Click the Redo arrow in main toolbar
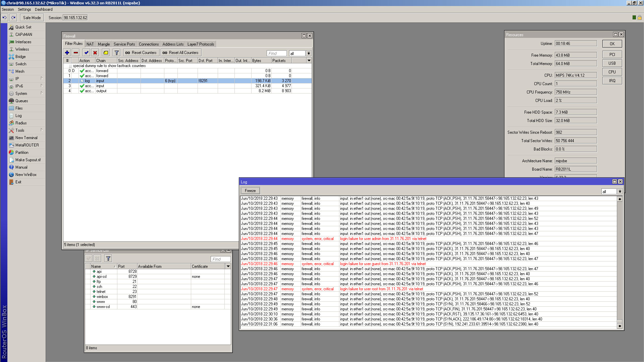Screen dimensions: 644x362 (x=13, y=18)
